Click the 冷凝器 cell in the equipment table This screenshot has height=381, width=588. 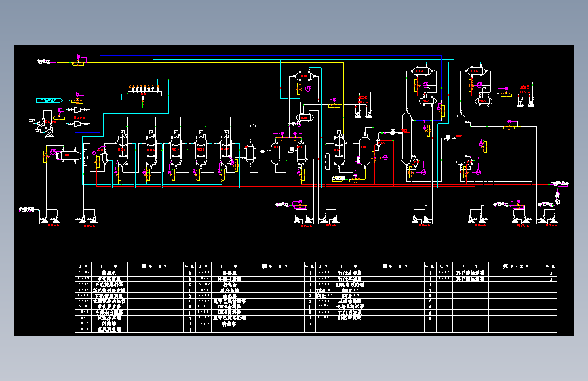tap(229, 273)
